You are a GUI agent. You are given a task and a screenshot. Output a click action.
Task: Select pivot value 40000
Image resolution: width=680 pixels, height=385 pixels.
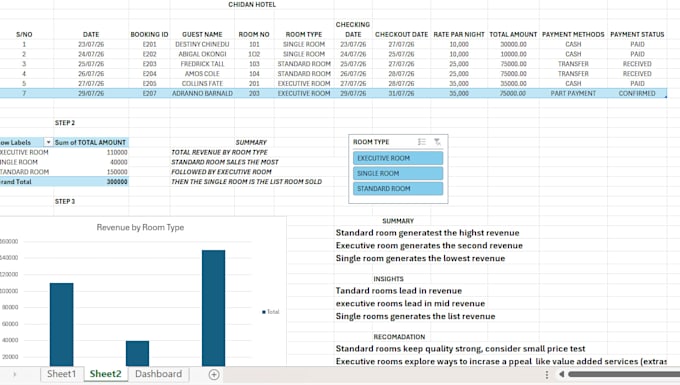[x=118, y=162]
